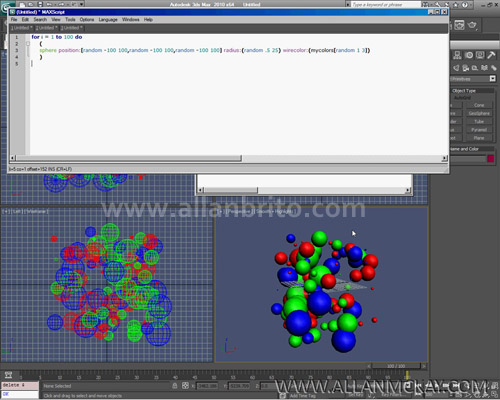Open the Hierarchy command panel tab
This screenshot has width=500, height=400.
(457, 55)
